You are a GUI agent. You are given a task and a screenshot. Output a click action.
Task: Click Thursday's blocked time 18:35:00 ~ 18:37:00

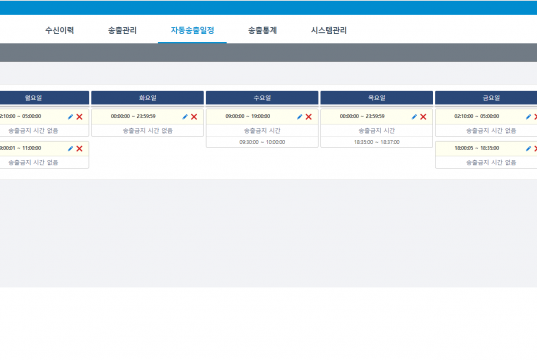pos(377,142)
